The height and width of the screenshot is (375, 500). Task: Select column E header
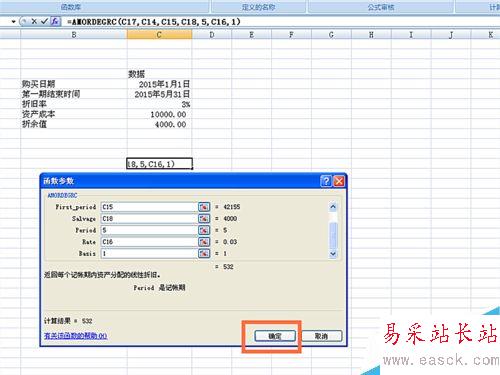(251, 34)
